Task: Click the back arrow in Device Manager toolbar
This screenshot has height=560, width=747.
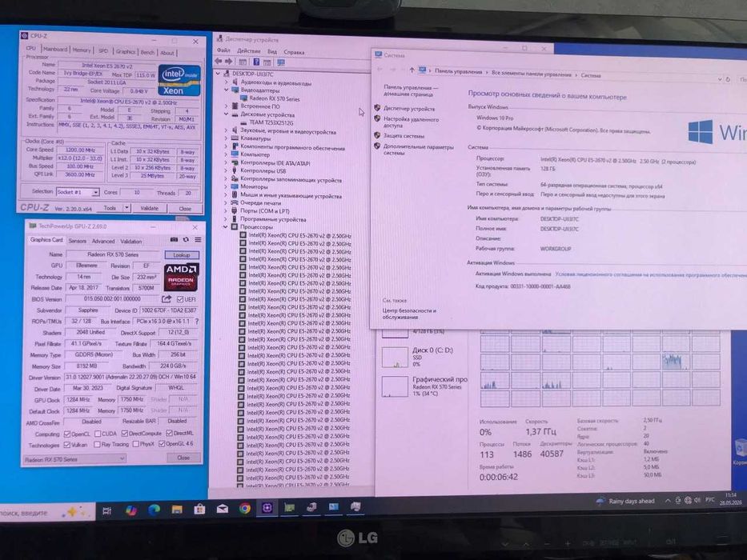Action: [x=219, y=62]
